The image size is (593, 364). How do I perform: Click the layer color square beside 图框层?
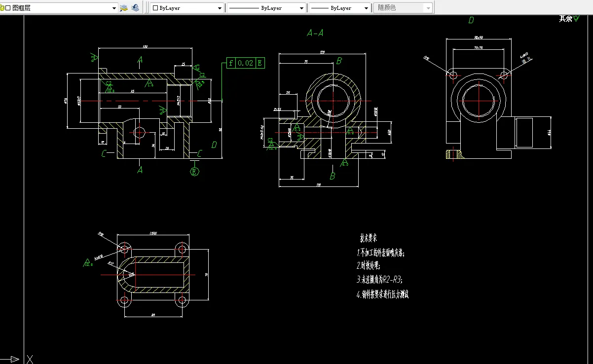coord(7,8)
